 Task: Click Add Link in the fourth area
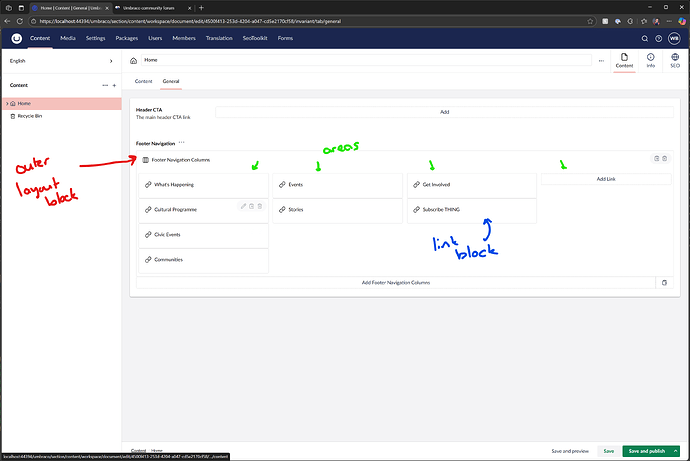(x=606, y=179)
